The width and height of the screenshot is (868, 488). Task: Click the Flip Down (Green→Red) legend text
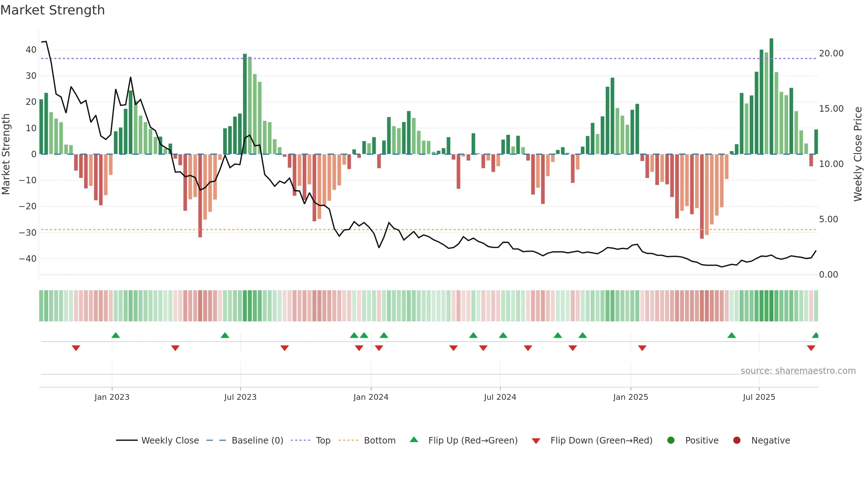pyautogui.click(x=601, y=440)
